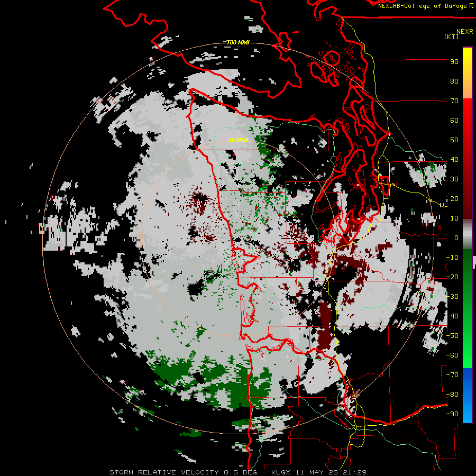Click the -40 knot scale label
The width and height of the screenshot is (476, 476).
452,316
